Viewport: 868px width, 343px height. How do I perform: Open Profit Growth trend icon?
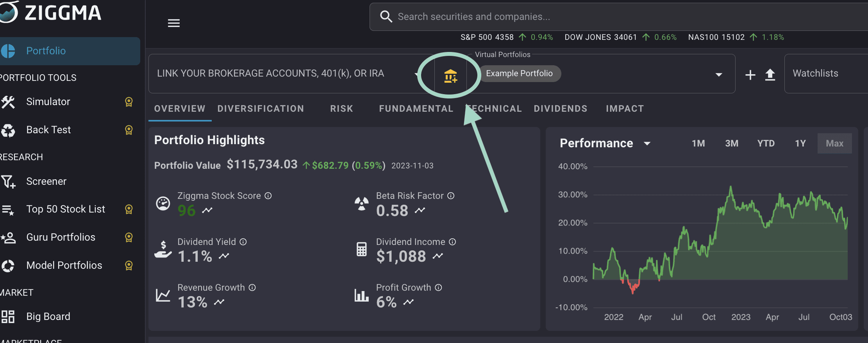pos(408,302)
